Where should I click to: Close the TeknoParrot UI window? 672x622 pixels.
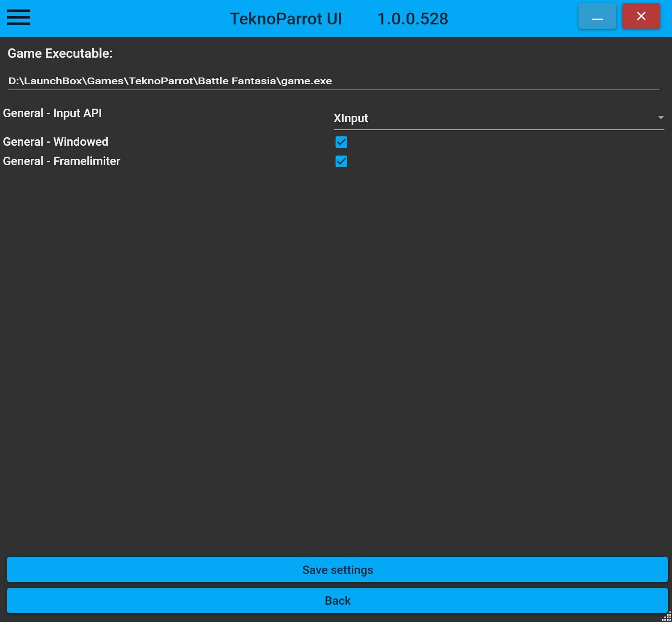[641, 16]
